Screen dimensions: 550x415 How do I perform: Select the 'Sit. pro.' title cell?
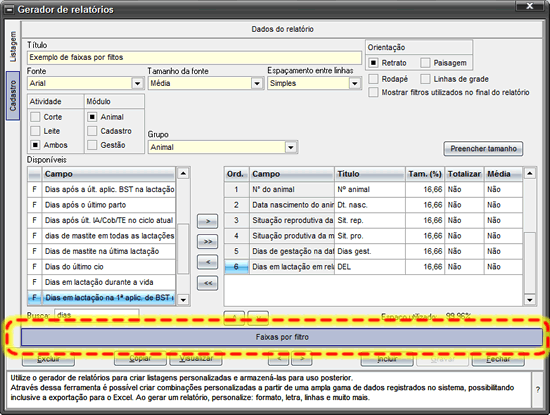370,236
